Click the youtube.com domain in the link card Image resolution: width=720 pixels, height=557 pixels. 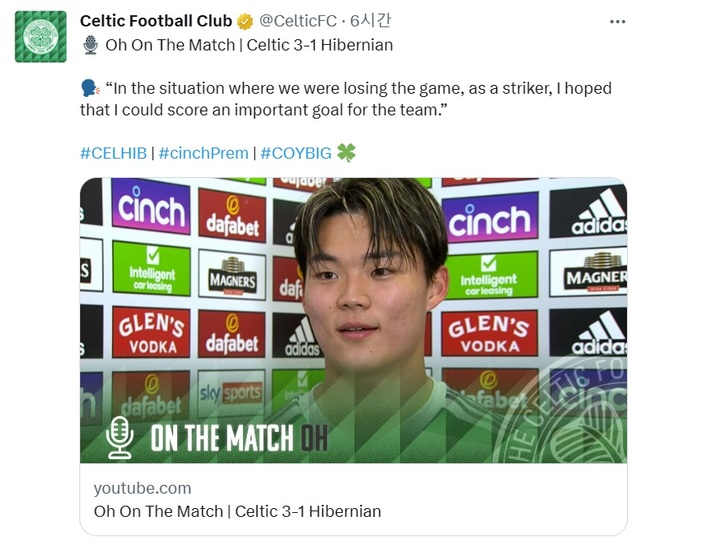(x=141, y=488)
